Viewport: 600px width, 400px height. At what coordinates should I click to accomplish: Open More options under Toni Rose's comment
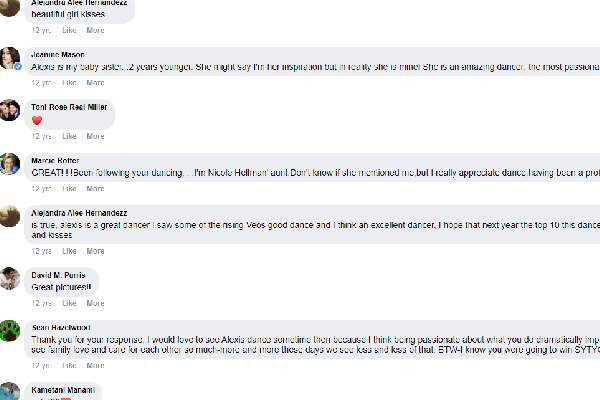click(95, 136)
